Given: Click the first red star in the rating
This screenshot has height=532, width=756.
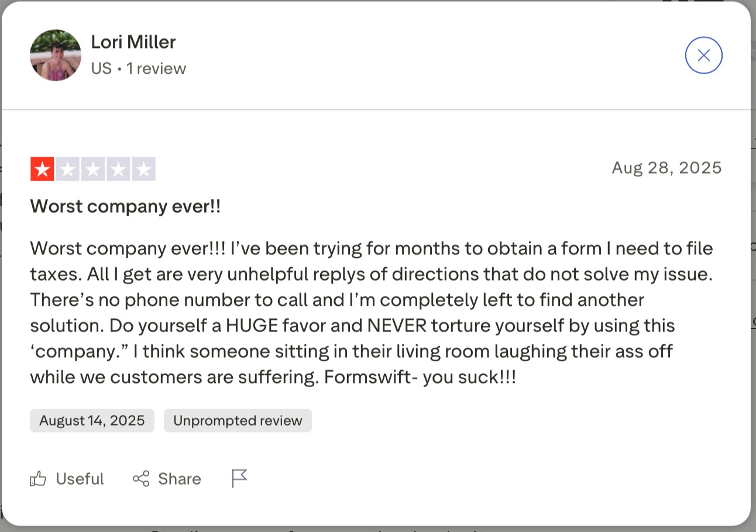Looking at the screenshot, I should pos(42,168).
